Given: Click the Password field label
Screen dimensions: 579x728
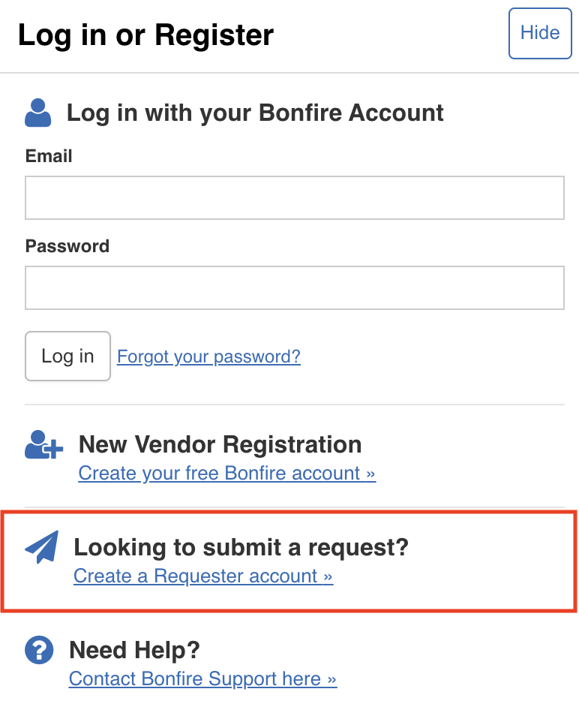Looking at the screenshot, I should pyautogui.click(x=67, y=246).
